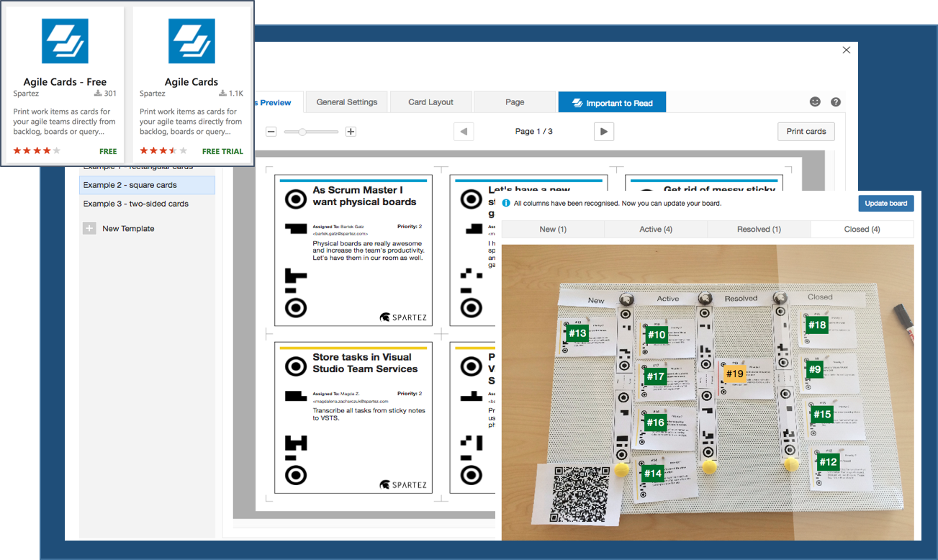This screenshot has width=938, height=560.
Task: Open the Agile Cards - Free extension card title
Action: (65, 82)
